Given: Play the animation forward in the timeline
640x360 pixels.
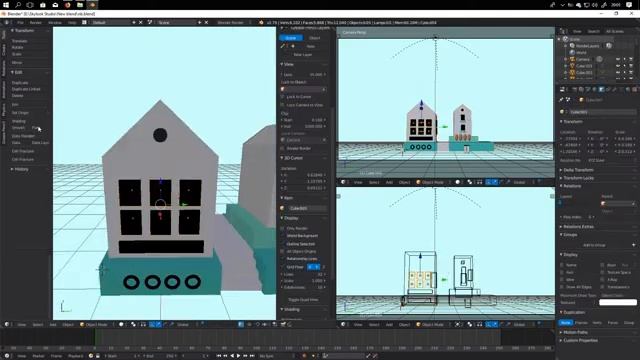Looking at the screenshot, I should point(239,356).
